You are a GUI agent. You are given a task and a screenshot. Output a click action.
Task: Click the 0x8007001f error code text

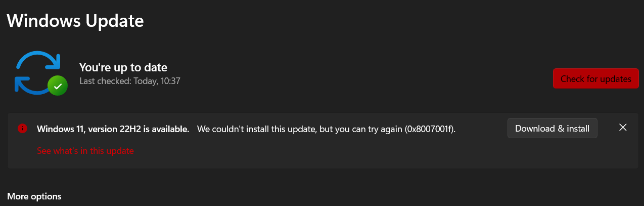click(x=430, y=129)
